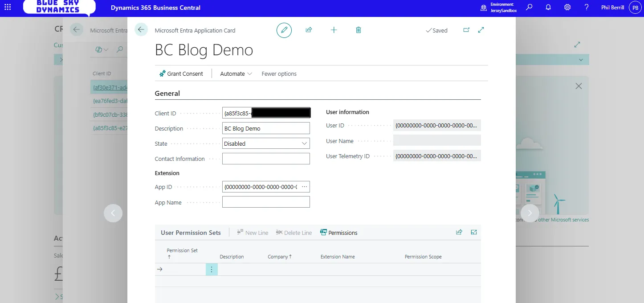Click the Client ID field
Viewport: 644px width, 303px height.
pos(266,113)
